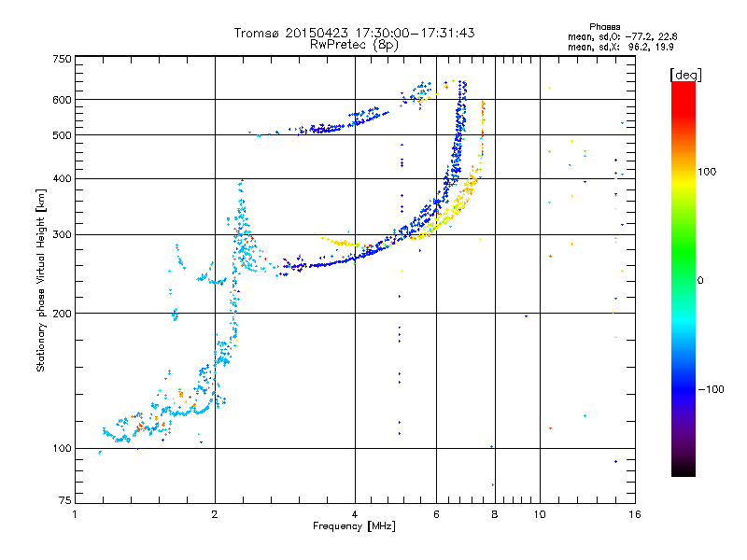Click the x-axis tick label '10'
Viewport: 747px width, 560px height.
click(x=540, y=514)
